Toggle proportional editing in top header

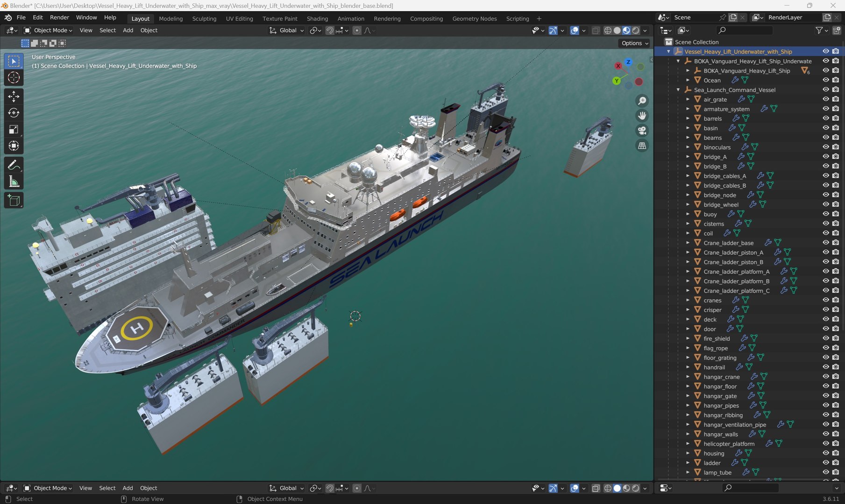(x=357, y=30)
